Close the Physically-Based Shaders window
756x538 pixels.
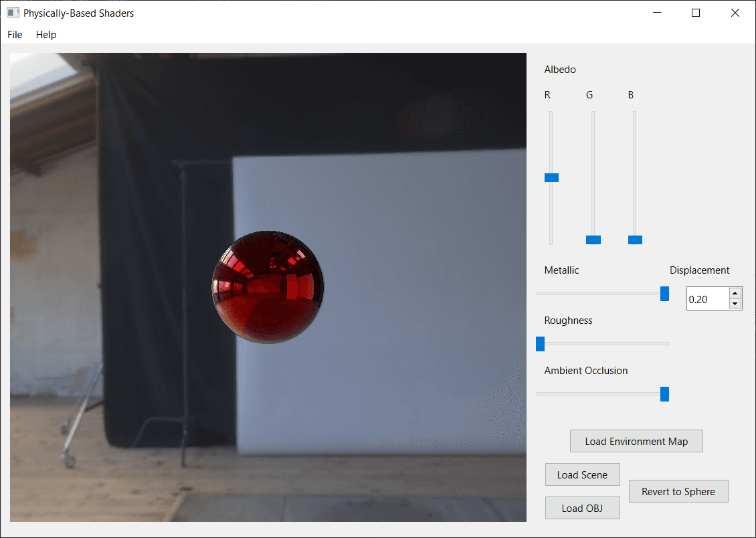coord(735,13)
